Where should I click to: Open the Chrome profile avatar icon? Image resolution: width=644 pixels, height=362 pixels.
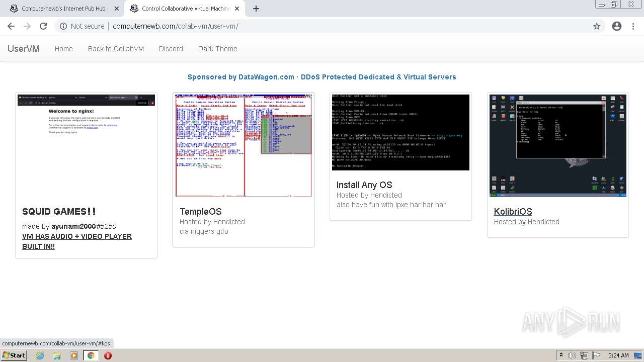coord(617,26)
